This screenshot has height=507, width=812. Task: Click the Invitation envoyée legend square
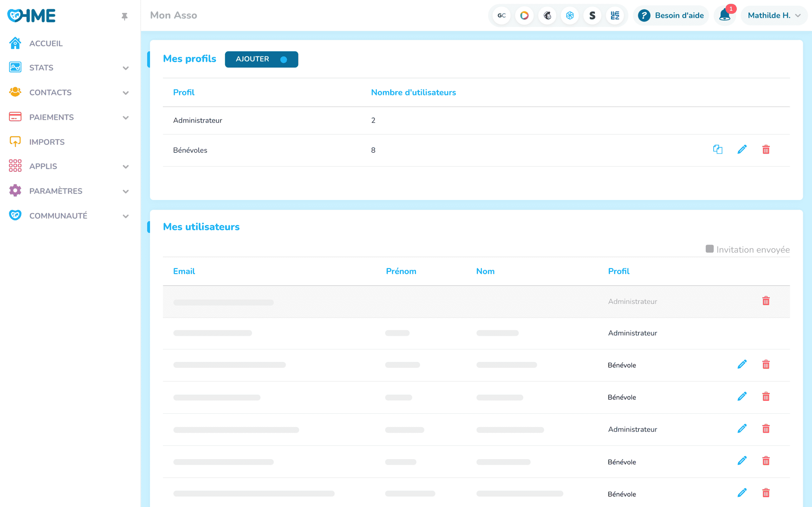709,249
